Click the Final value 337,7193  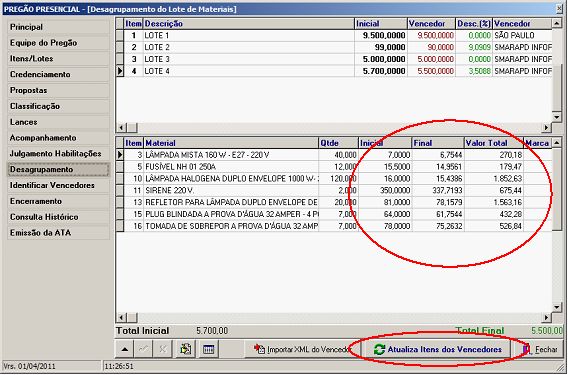438,191
